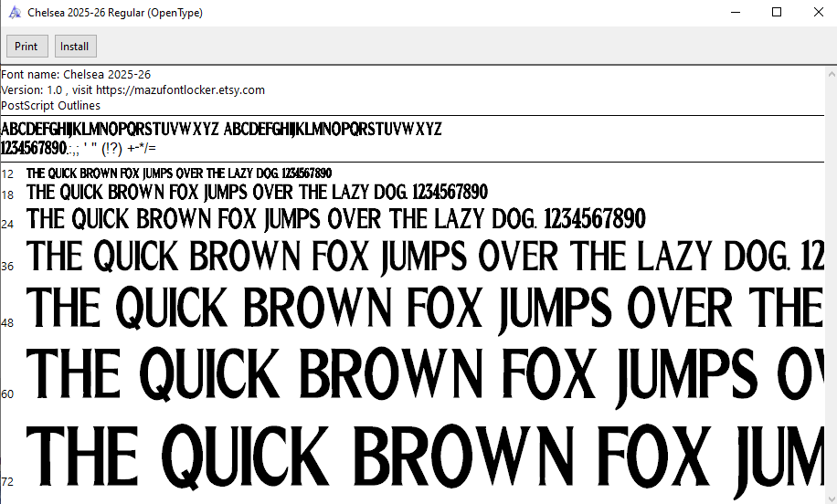
Task: Maximize the font viewer window
Action: [x=777, y=13]
